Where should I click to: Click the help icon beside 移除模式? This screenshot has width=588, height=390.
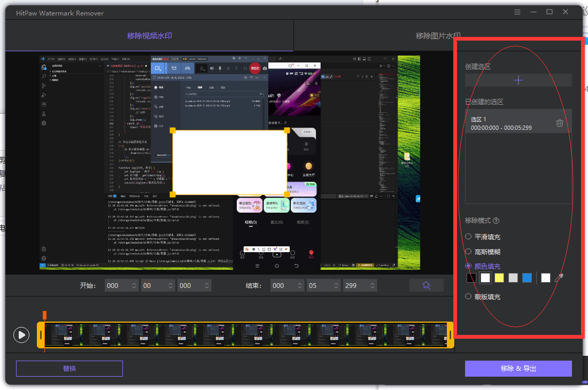coord(496,221)
